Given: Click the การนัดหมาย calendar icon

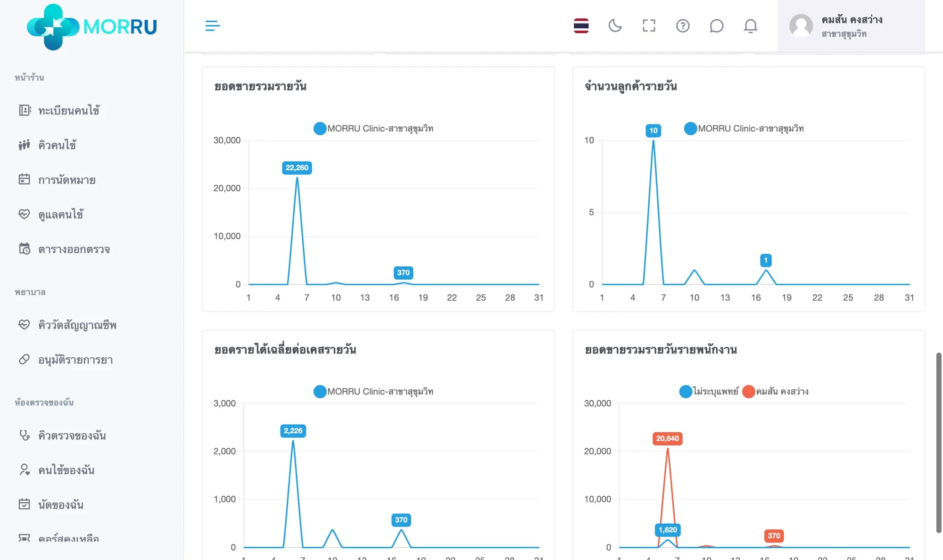Looking at the screenshot, I should (x=24, y=180).
